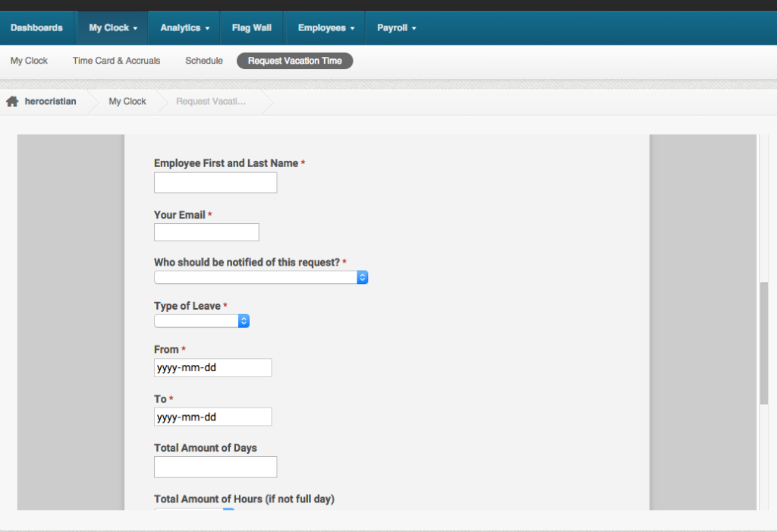Click the Total Amount of Hours label
This screenshot has height=532, width=777.
pyautogui.click(x=244, y=499)
